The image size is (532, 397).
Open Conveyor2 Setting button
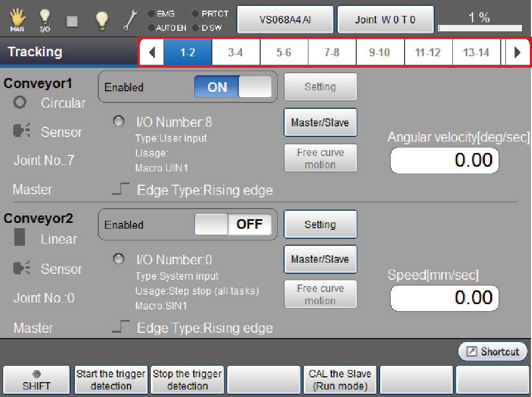point(320,225)
